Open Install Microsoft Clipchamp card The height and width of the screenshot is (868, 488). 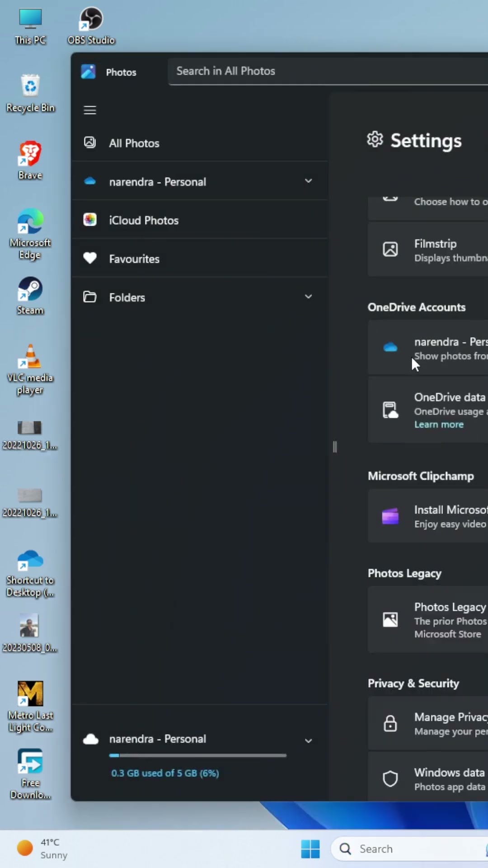point(428,516)
